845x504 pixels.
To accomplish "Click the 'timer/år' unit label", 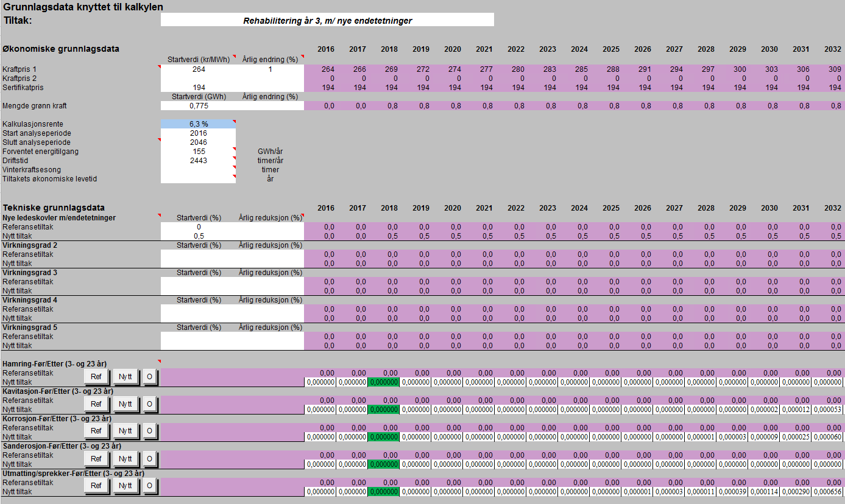I will [x=270, y=161].
